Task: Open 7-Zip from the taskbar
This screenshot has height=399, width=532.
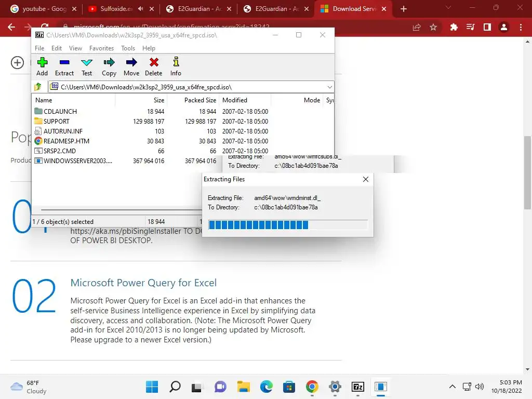Action: tap(358, 387)
